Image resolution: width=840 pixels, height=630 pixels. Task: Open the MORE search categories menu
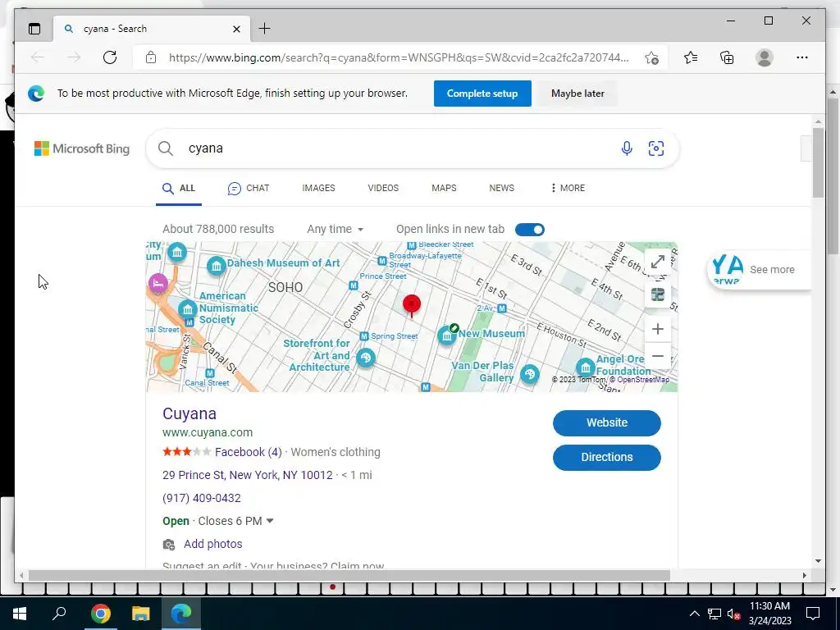pyautogui.click(x=568, y=188)
